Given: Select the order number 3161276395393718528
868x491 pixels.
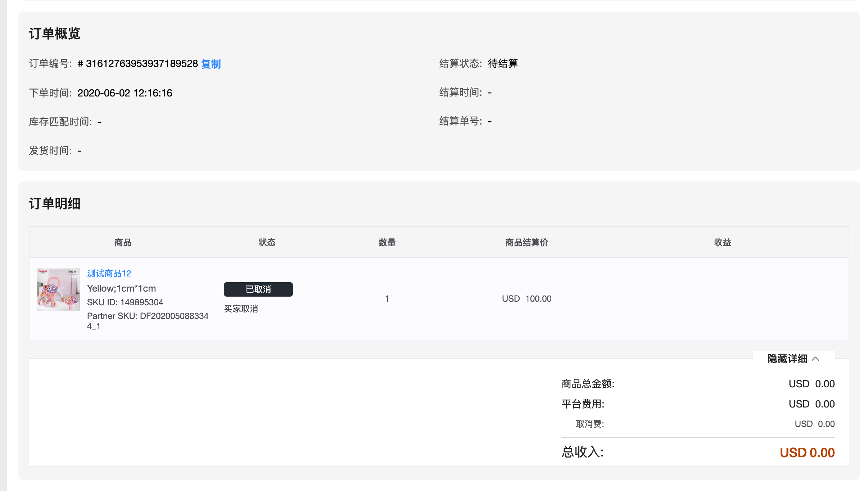Looking at the screenshot, I should [x=139, y=63].
